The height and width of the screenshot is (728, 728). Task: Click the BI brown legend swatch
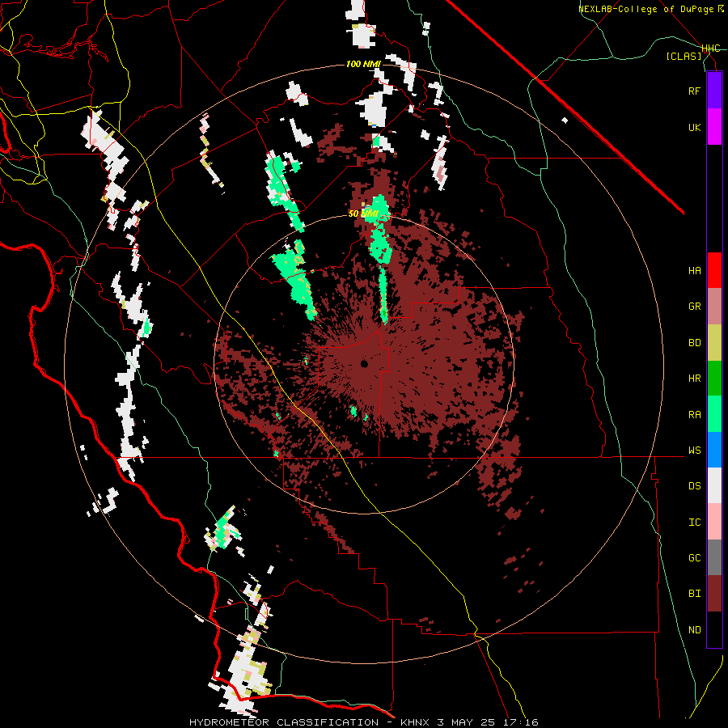click(714, 594)
